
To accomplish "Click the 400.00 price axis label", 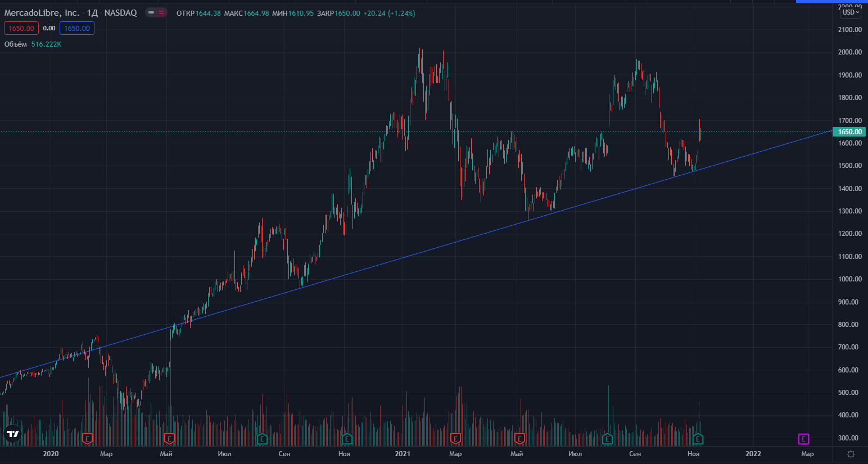I will click(848, 415).
